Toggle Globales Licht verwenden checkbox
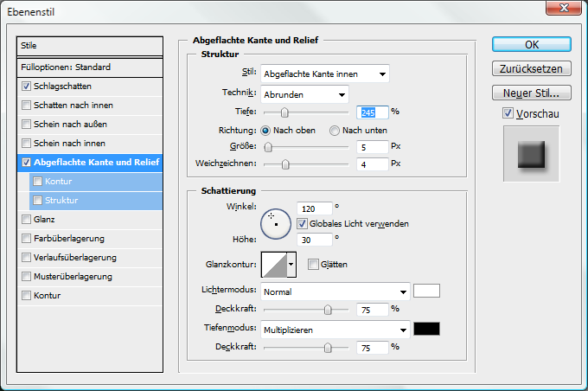Screen dimensions: 588x391 pos(302,224)
